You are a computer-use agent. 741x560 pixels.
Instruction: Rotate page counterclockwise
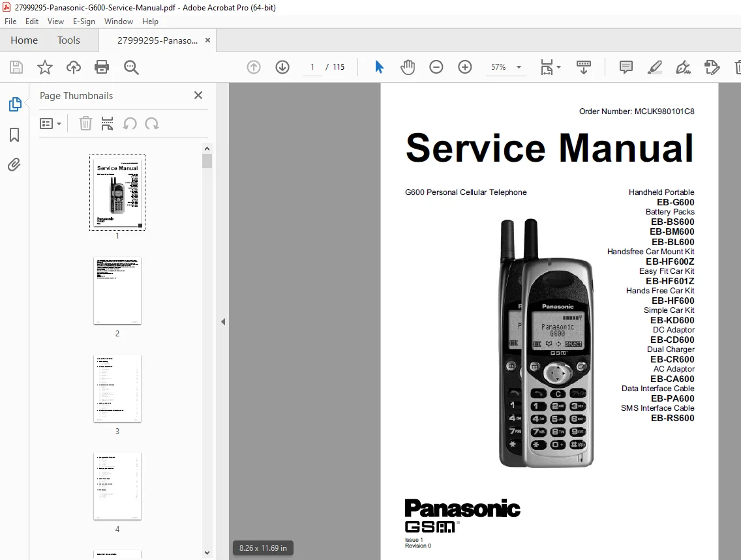(130, 124)
